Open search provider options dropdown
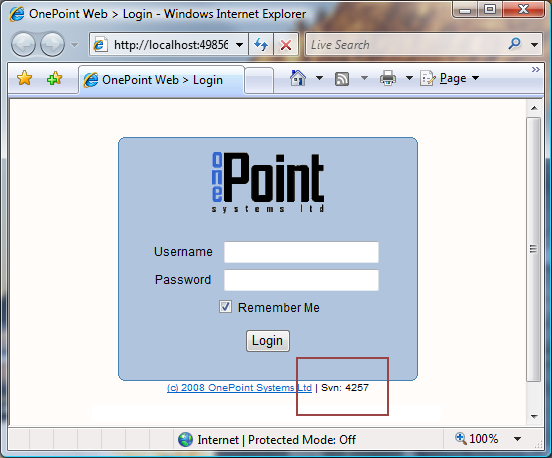This screenshot has height=458, width=552. pyautogui.click(x=534, y=45)
